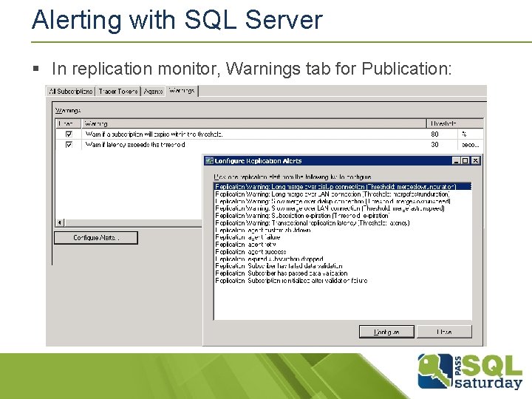Close the Configure Replication Alerts dialog
The height and width of the screenshot is (399, 532).
(x=476, y=161)
